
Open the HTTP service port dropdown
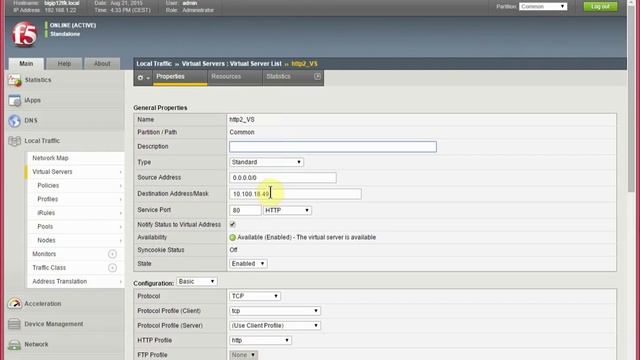click(x=287, y=210)
